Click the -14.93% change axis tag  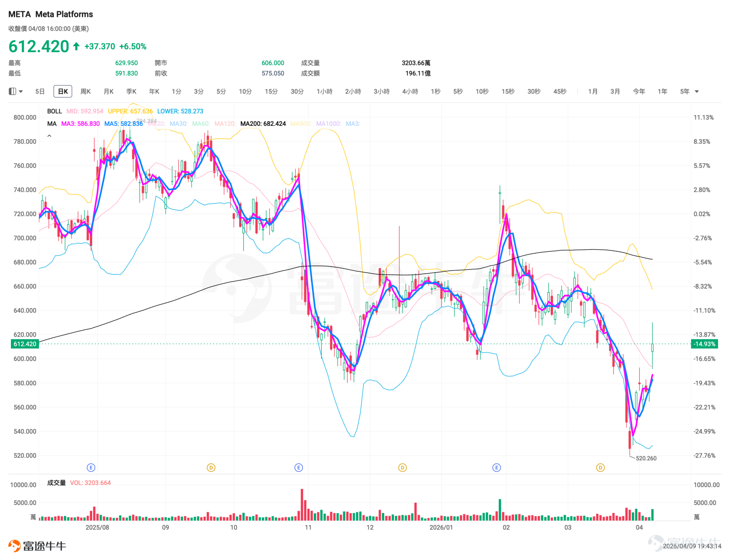point(704,344)
